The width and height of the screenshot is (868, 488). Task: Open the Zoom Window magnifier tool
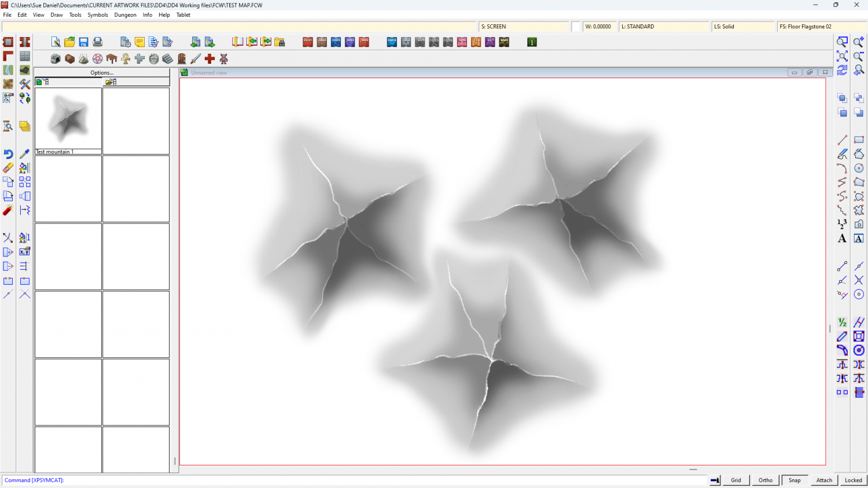pyautogui.click(x=843, y=42)
